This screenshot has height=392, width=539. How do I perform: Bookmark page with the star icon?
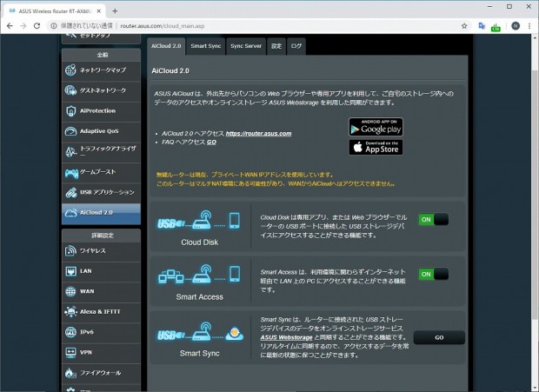464,26
